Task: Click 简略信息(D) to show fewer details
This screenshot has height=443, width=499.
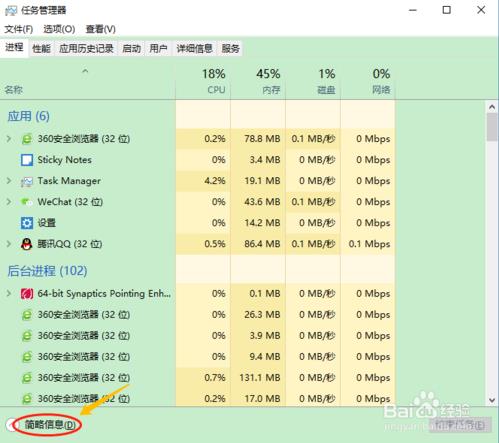Action: coord(50,425)
